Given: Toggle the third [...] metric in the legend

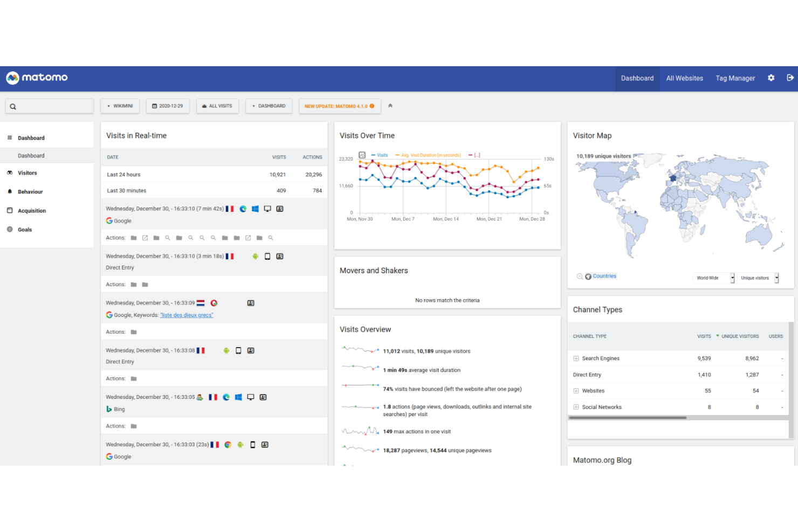Looking at the screenshot, I should click(476, 155).
